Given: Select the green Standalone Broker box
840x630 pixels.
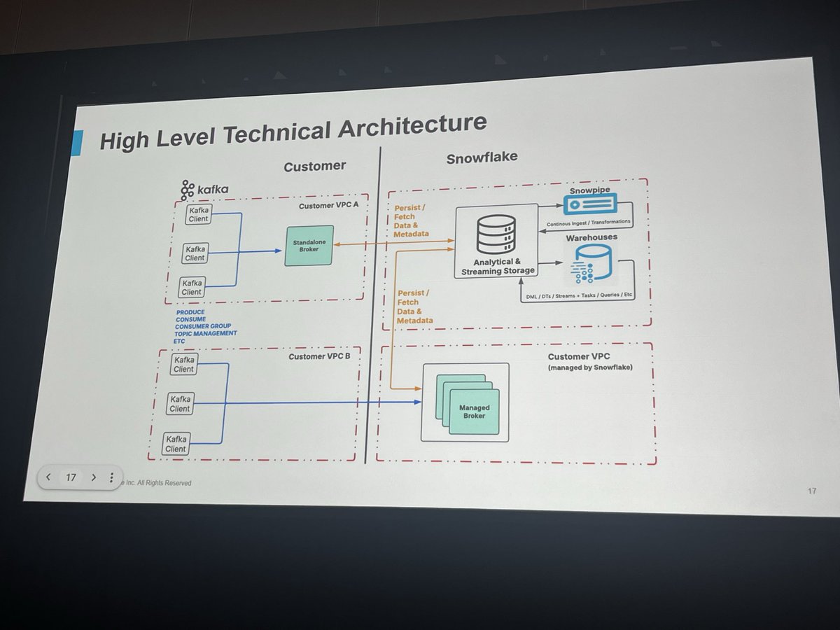Looking at the screenshot, I should (x=309, y=246).
